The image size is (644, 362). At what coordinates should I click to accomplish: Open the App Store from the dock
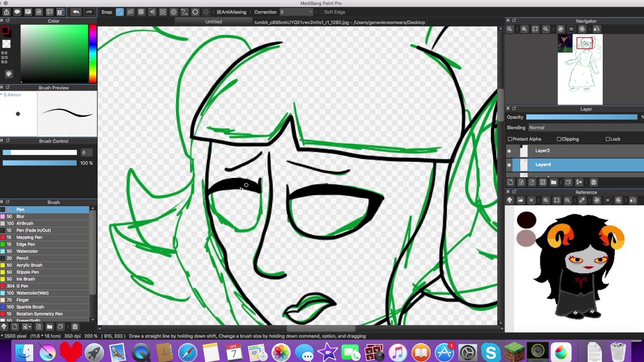pyautogui.click(x=444, y=352)
